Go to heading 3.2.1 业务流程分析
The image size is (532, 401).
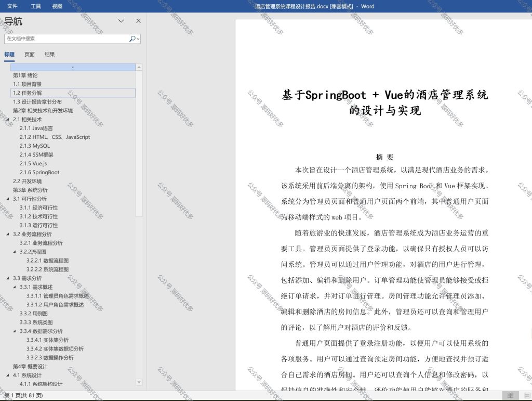pos(41,243)
